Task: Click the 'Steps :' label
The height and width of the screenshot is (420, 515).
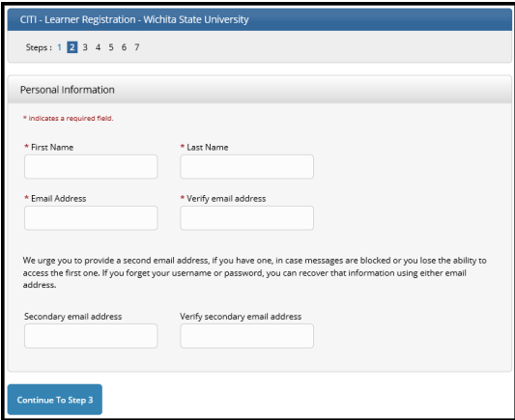Action: point(39,47)
